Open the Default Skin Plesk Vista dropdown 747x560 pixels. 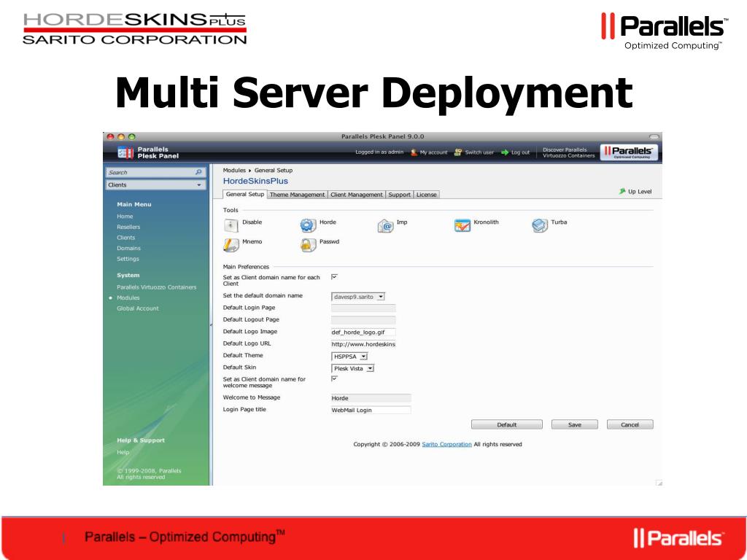coord(352,368)
